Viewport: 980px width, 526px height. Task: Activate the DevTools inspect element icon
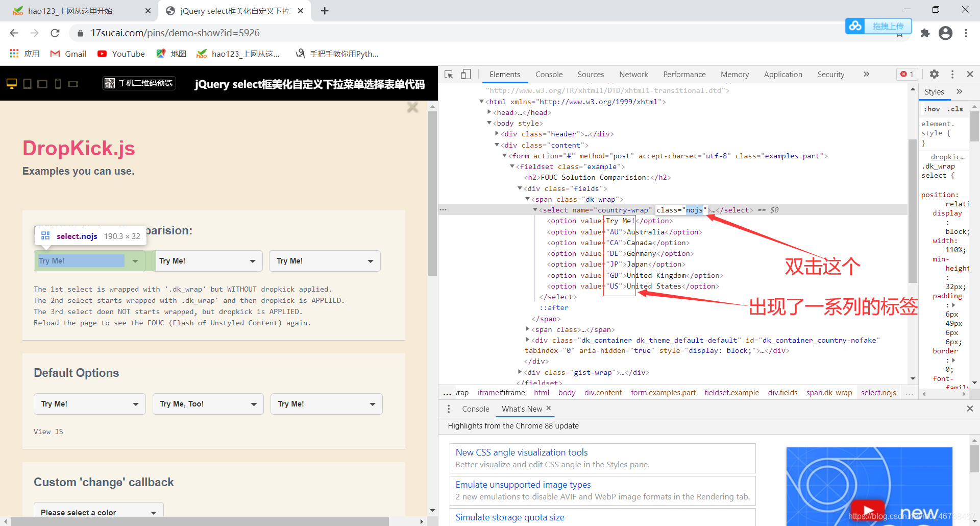(x=449, y=75)
